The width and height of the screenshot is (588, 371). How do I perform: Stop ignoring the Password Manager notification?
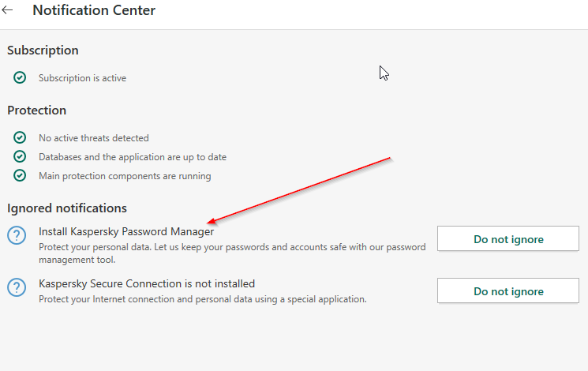508,238
